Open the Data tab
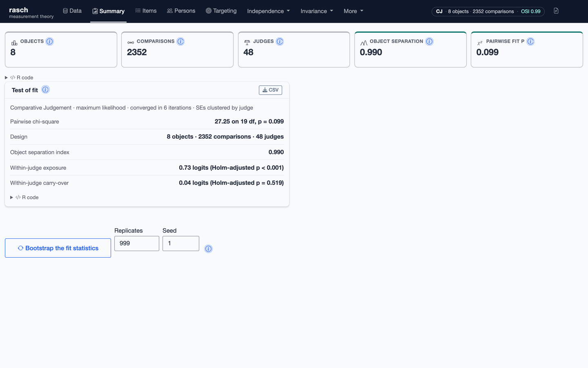Viewport: 588px width, 368px height. pyautogui.click(x=72, y=11)
